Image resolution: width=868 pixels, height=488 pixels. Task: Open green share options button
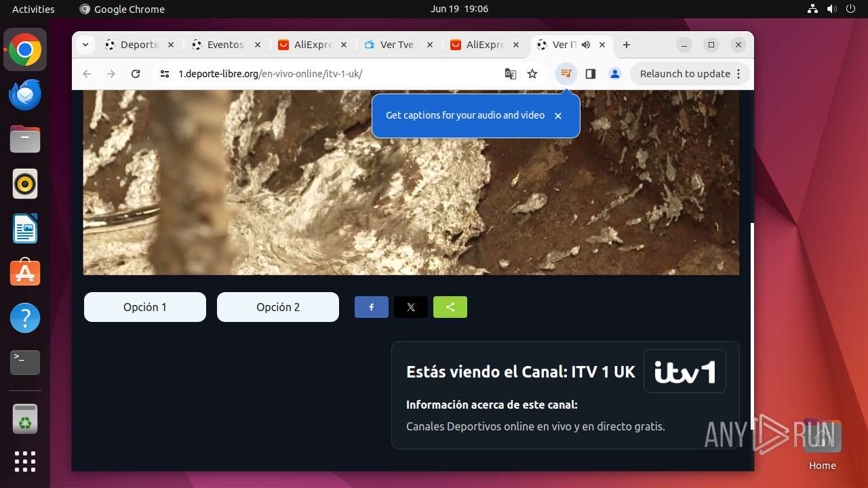click(x=450, y=307)
